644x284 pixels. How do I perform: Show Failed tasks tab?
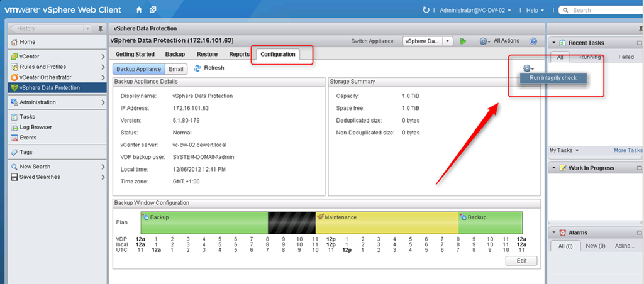coord(626,57)
